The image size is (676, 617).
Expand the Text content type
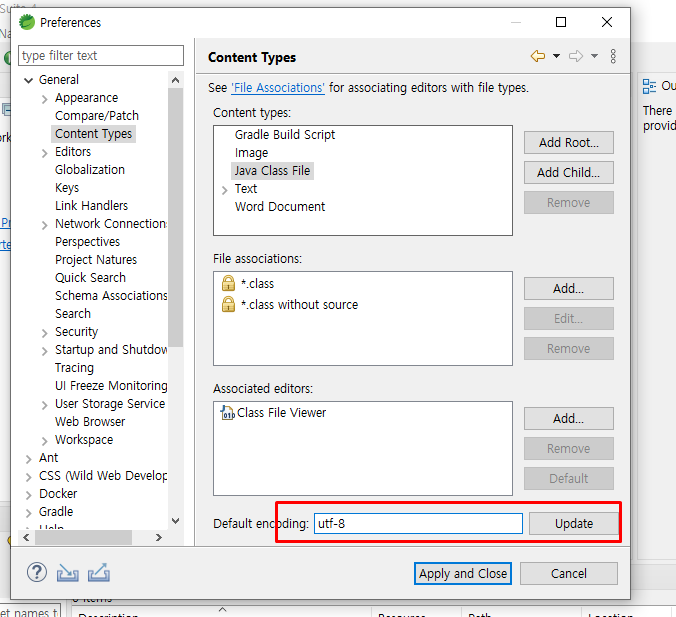click(x=224, y=190)
